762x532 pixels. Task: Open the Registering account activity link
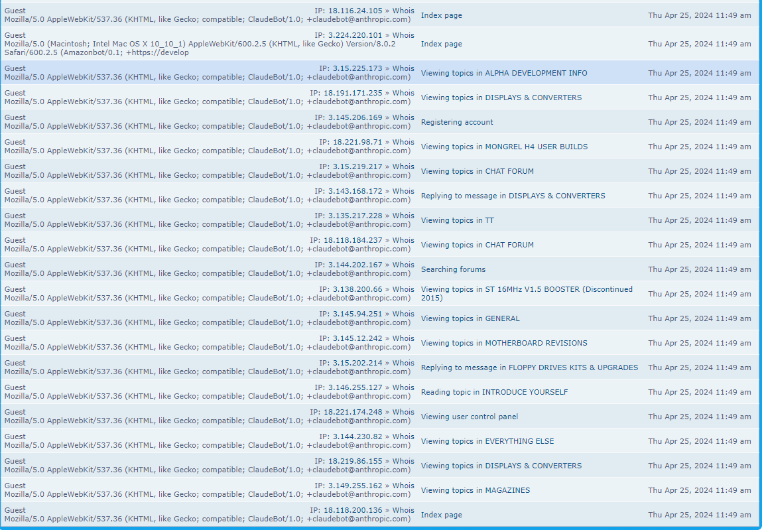[457, 122]
